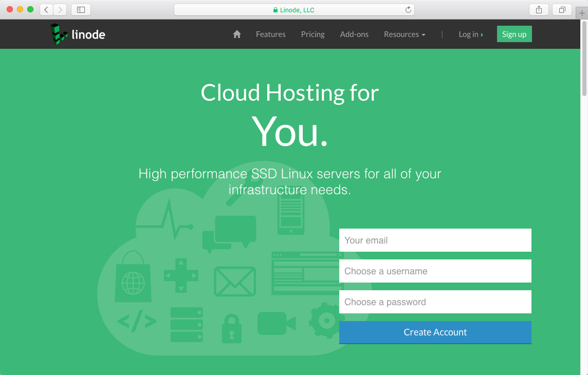Screen dimensions: 588x375
Task: Reload the page using the refresh icon
Action: (408, 10)
